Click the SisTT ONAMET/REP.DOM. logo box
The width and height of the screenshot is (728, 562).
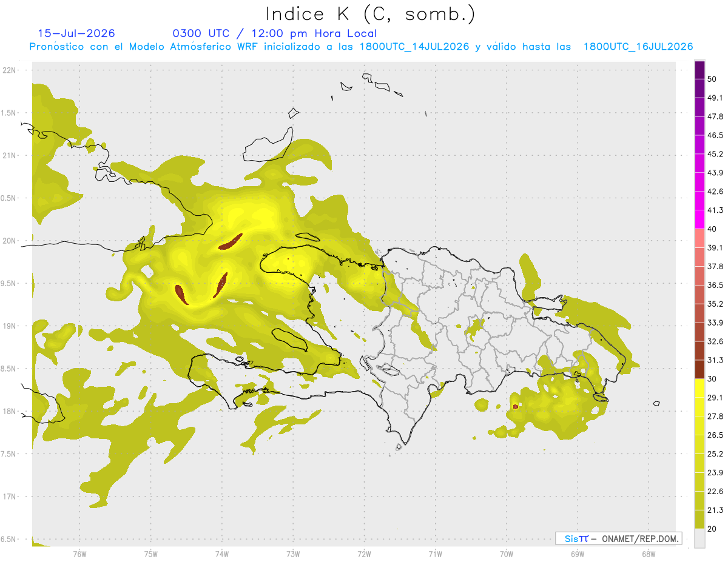618,538
